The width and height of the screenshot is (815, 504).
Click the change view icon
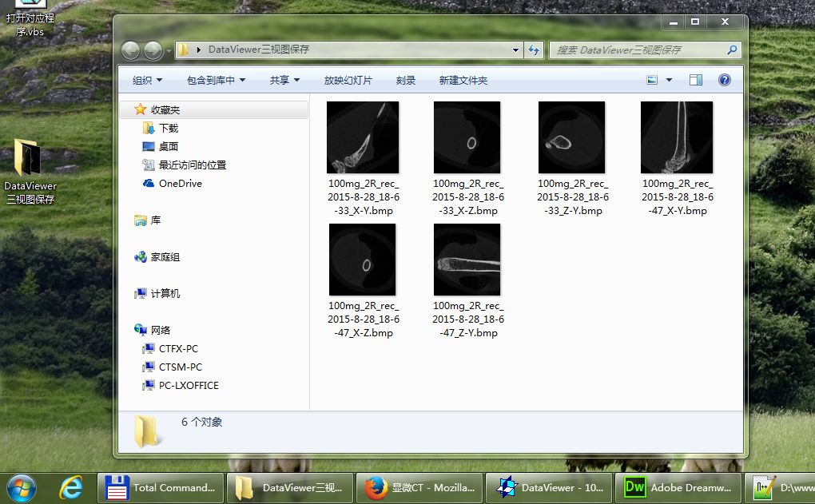pyautogui.click(x=652, y=80)
